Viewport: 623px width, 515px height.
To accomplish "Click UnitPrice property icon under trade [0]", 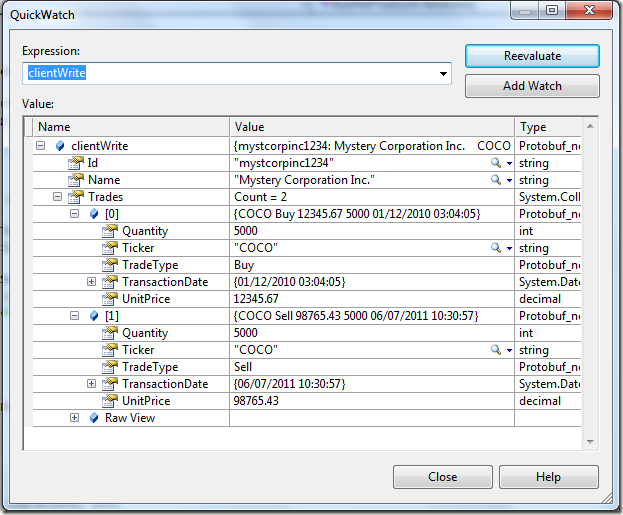I will [x=110, y=299].
